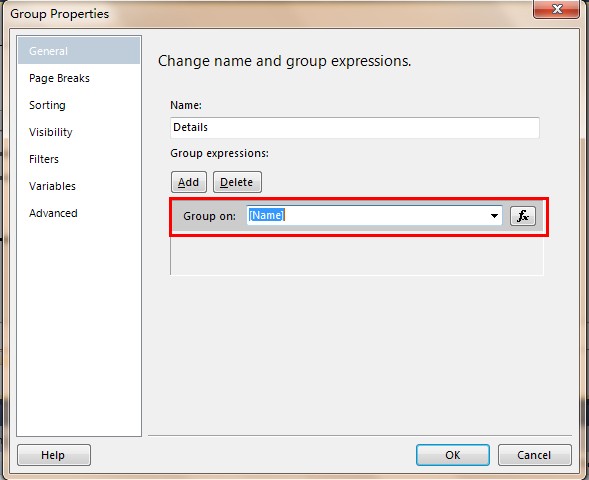Switch to the Page Breaks page
This screenshot has width=589, height=480.
59,78
